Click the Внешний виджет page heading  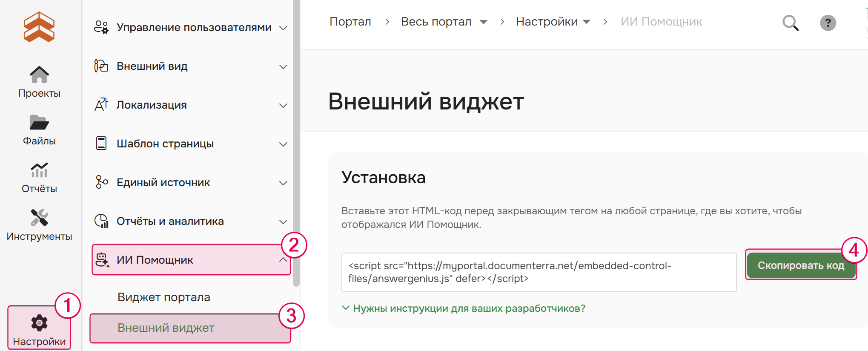coord(426,101)
